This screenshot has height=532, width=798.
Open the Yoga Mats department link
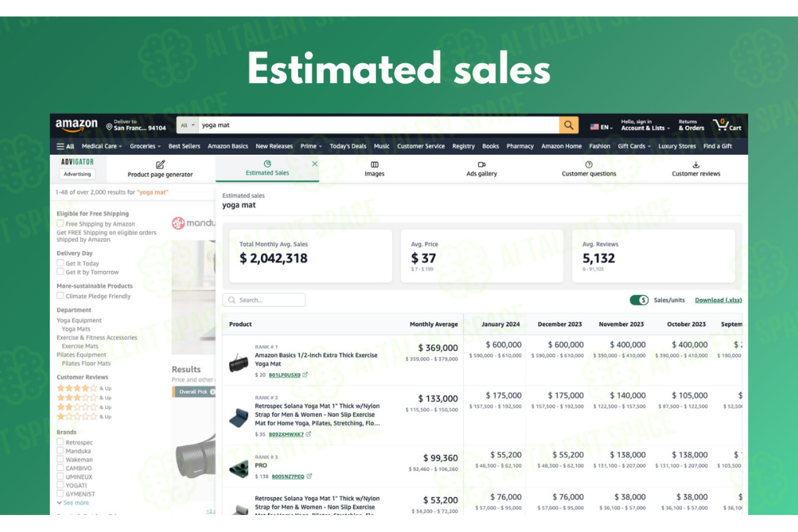tap(76, 329)
